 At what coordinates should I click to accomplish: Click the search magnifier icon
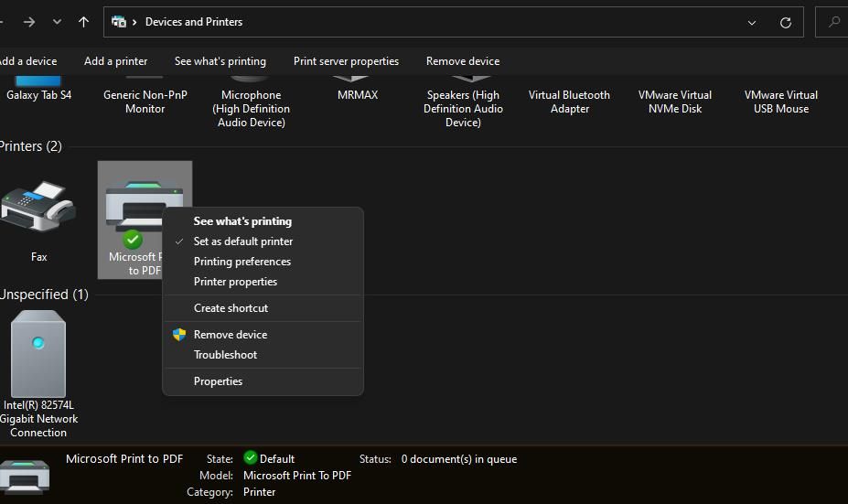point(833,22)
